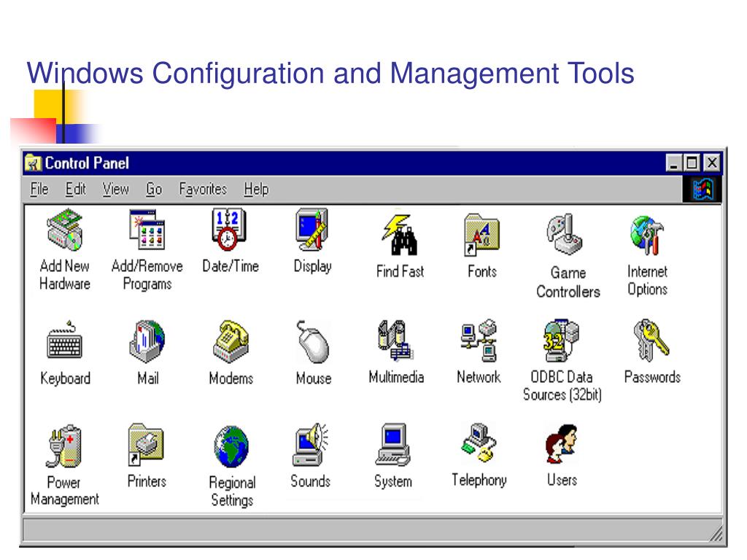Open Regional Settings globe icon
Screen dimensions: 747x560
coord(231,447)
